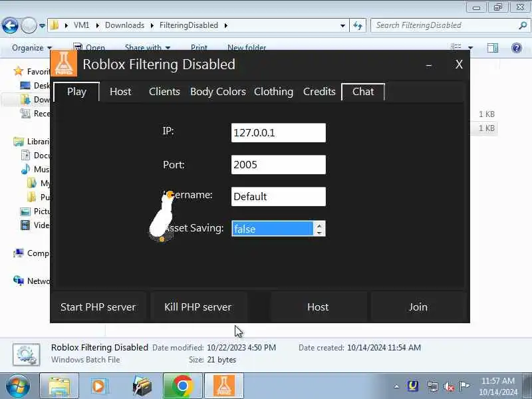This screenshot has height=399, width=532.
Task: Open the Share with menu
Action: 147,48
